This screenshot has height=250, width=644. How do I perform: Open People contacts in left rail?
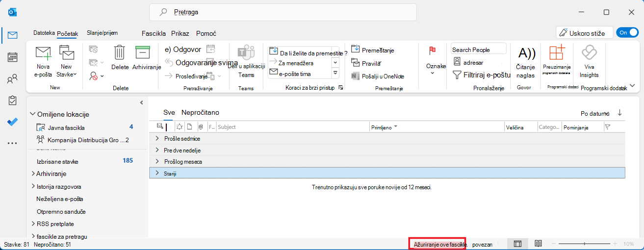tap(12, 79)
